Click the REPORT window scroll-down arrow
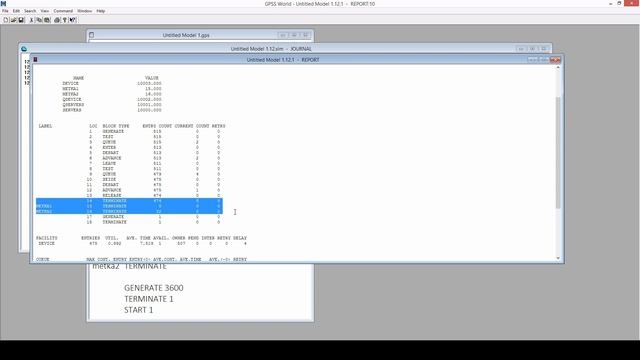The image size is (640, 360). pos(558,258)
